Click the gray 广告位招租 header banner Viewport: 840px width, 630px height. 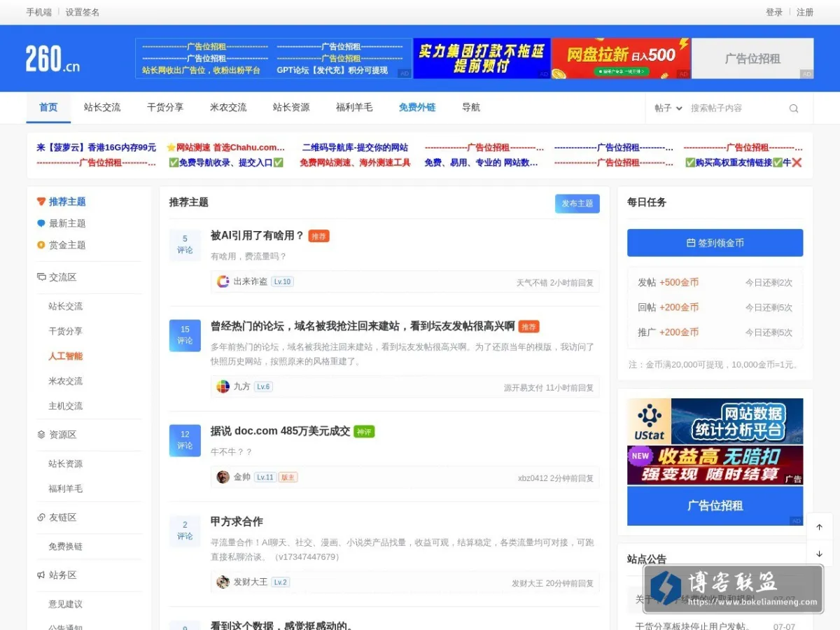752,58
